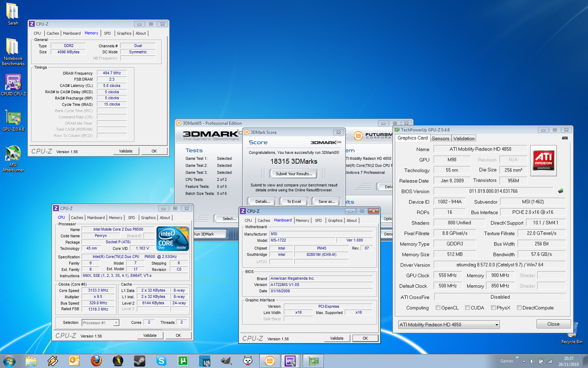Open Windows Explorer from the taskbar
Image resolution: width=588 pixels, height=368 pixels.
31,361
